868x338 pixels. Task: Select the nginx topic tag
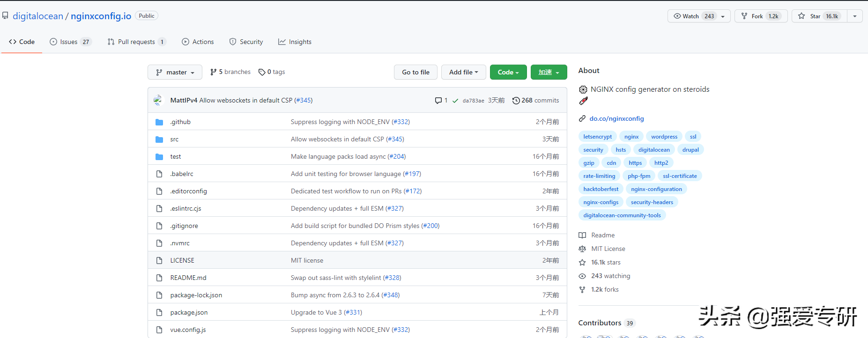(631, 137)
